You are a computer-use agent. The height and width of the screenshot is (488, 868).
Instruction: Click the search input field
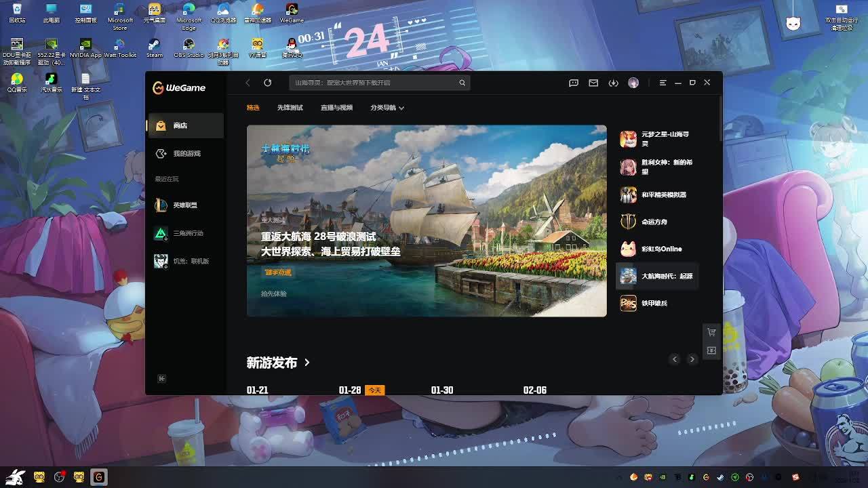pyautogui.click(x=373, y=83)
